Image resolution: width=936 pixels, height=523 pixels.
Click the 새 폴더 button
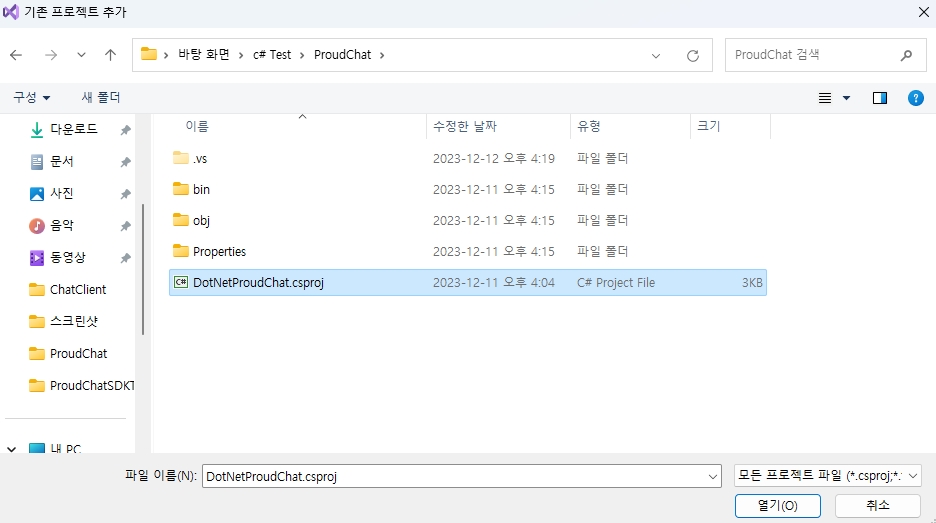pyautogui.click(x=101, y=97)
